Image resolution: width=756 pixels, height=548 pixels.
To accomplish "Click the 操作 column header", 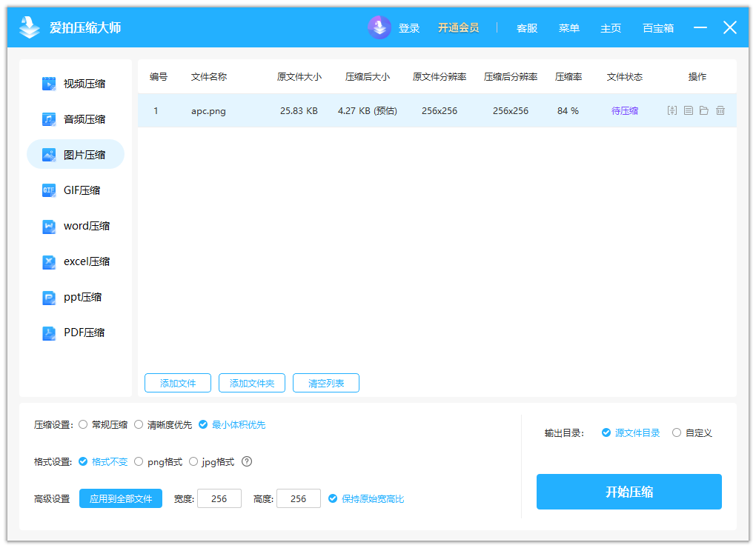I will (x=697, y=76).
